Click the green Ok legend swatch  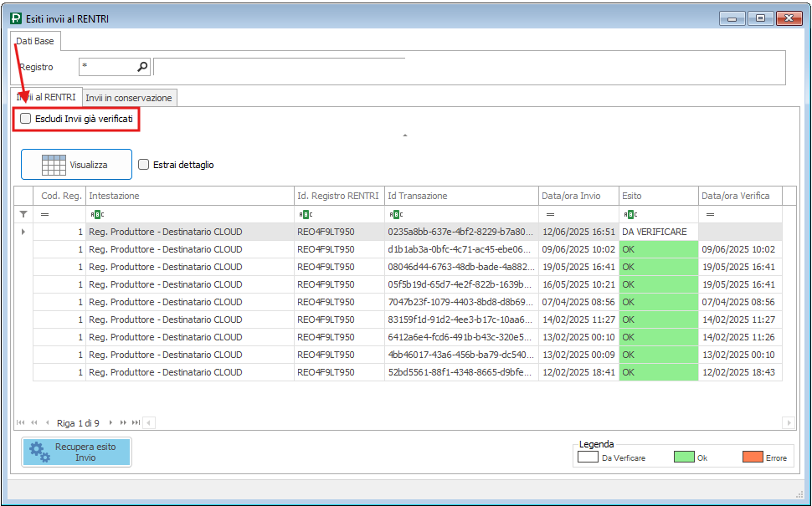684,457
